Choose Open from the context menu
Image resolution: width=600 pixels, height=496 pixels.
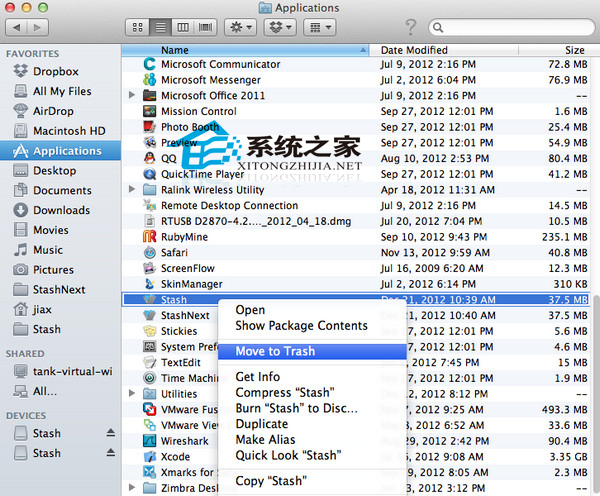tap(250, 310)
